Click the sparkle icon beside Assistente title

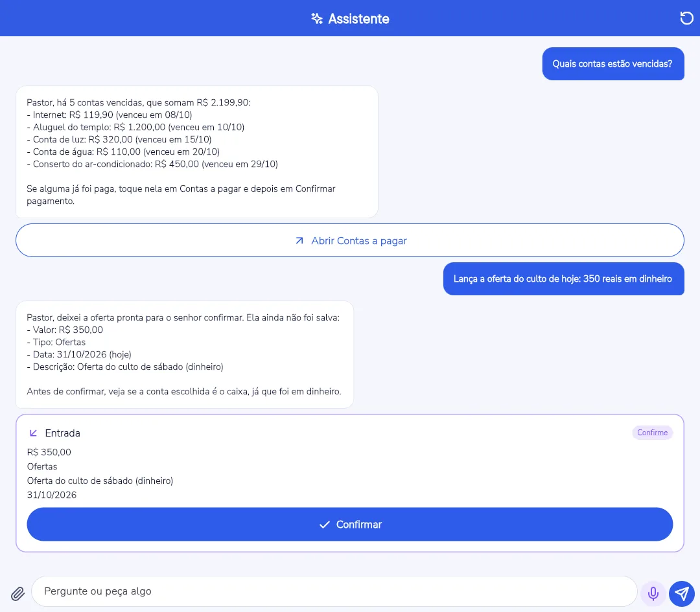point(317,19)
